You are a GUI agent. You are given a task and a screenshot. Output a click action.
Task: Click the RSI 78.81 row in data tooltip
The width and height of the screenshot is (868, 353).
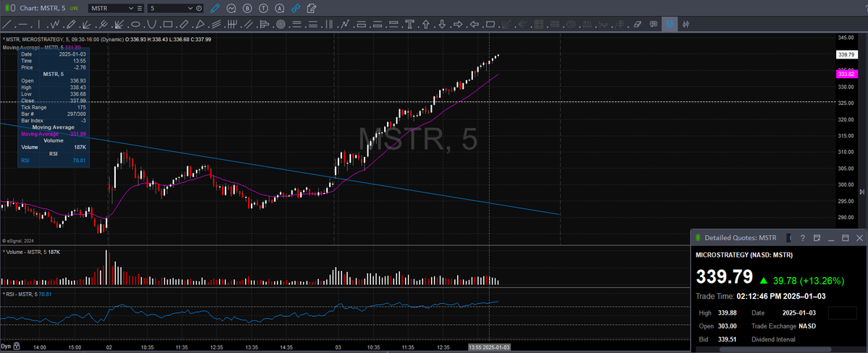pyautogui.click(x=54, y=161)
